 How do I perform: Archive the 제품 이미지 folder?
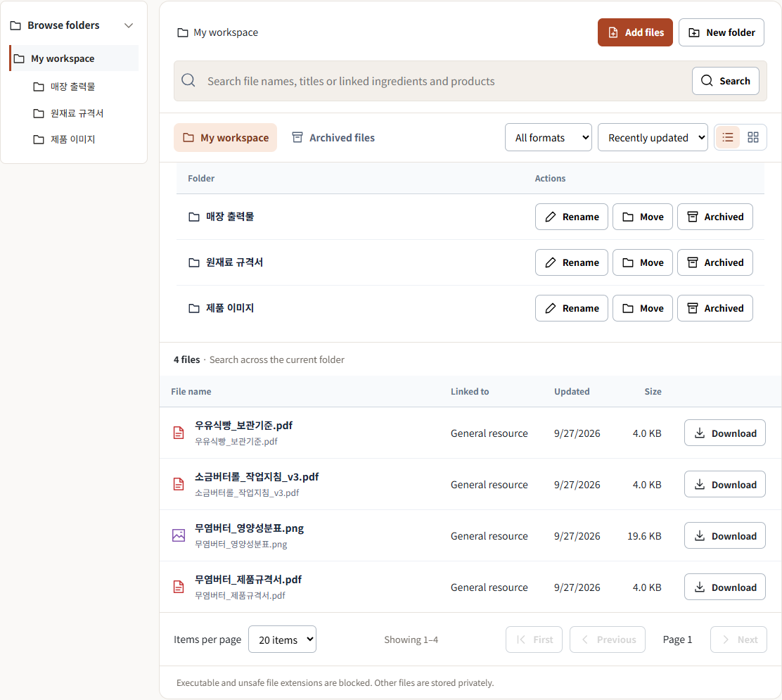[714, 308]
